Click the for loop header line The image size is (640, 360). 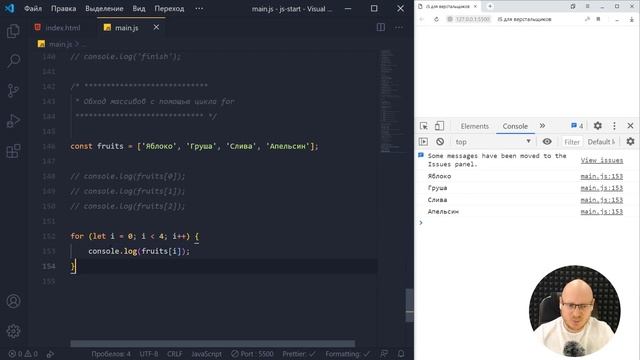point(135,236)
